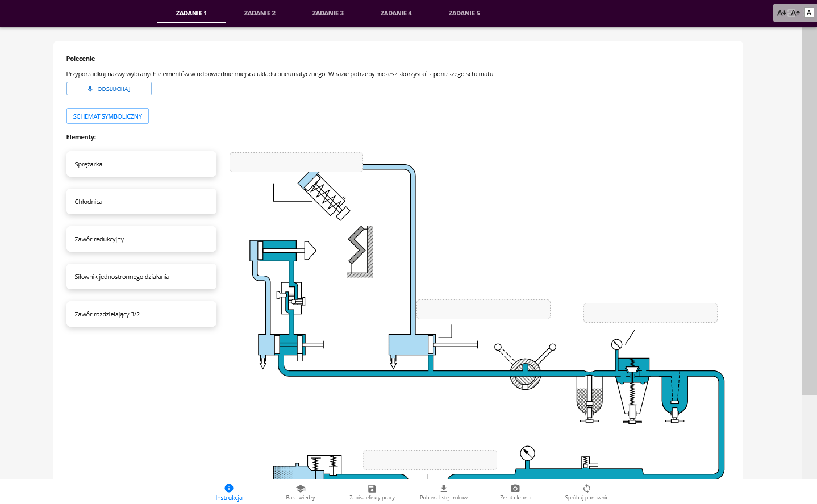Screen dimensions: 817x504
Task: Select the Zawór rozdzielający 3/2 card
Action: tap(141, 314)
